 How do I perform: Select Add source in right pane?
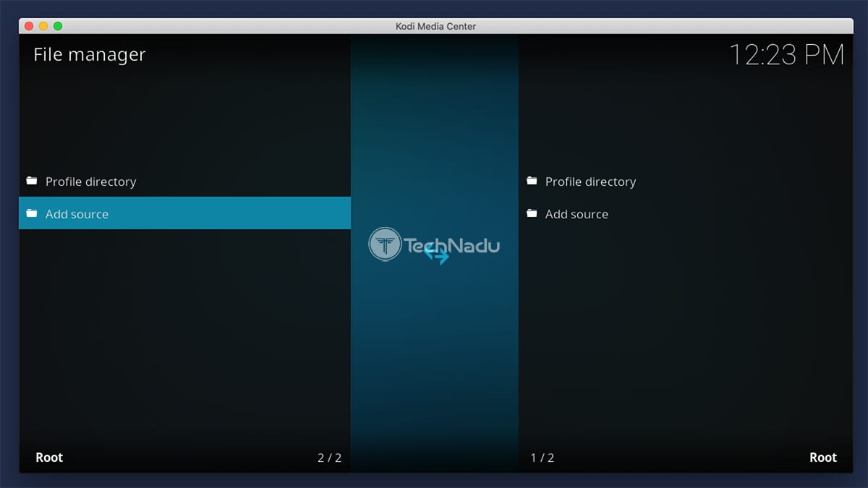[x=684, y=213]
